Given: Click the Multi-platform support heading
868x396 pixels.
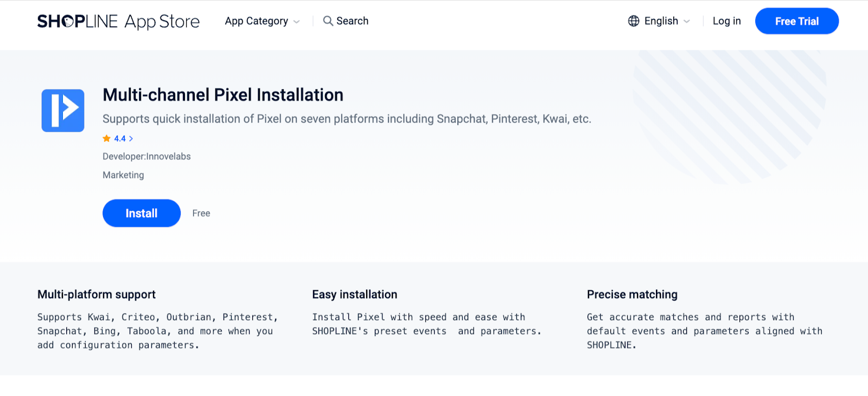Looking at the screenshot, I should 97,295.
